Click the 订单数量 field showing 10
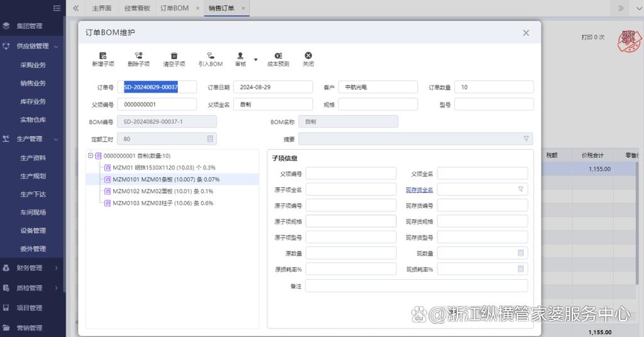644x337 pixels. click(x=494, y=87)
